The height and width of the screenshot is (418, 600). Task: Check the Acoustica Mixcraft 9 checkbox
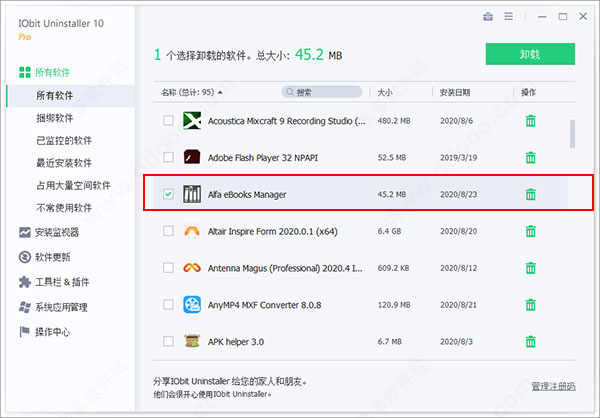[168, 121]
